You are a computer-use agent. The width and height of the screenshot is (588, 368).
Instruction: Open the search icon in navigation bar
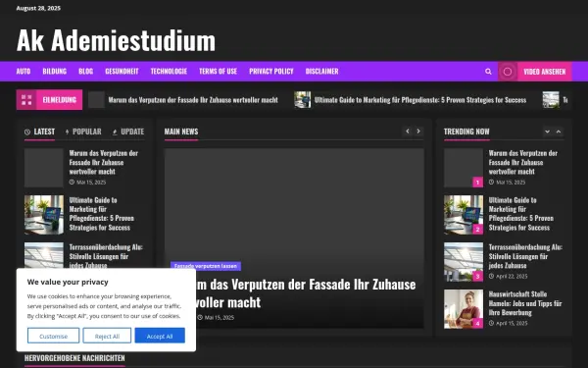pos(488,72)
